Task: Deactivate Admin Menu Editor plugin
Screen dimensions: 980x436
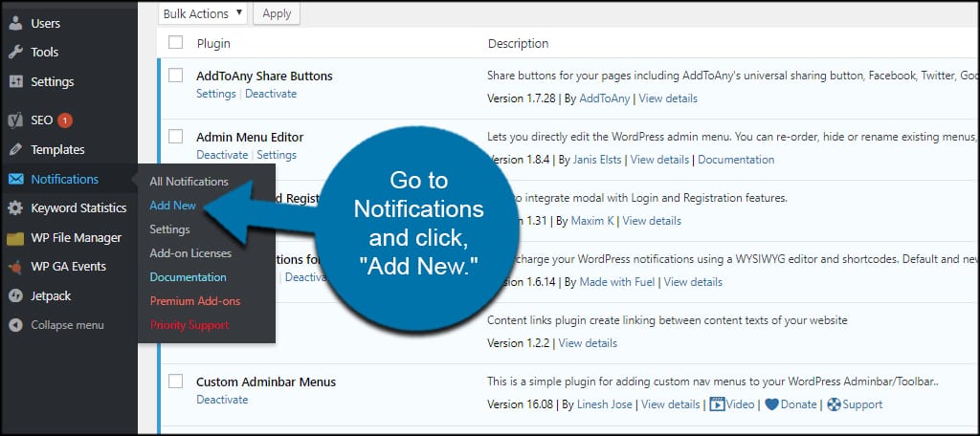Action: [x=222, y=155]
